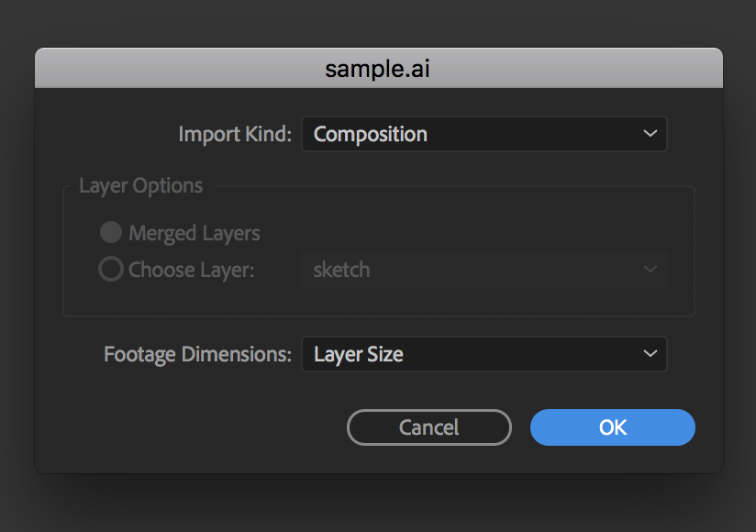Select the Merged Layers radio button
Image resolution: width=756 pixels, height=532 pixels.
tap(111, 232)
